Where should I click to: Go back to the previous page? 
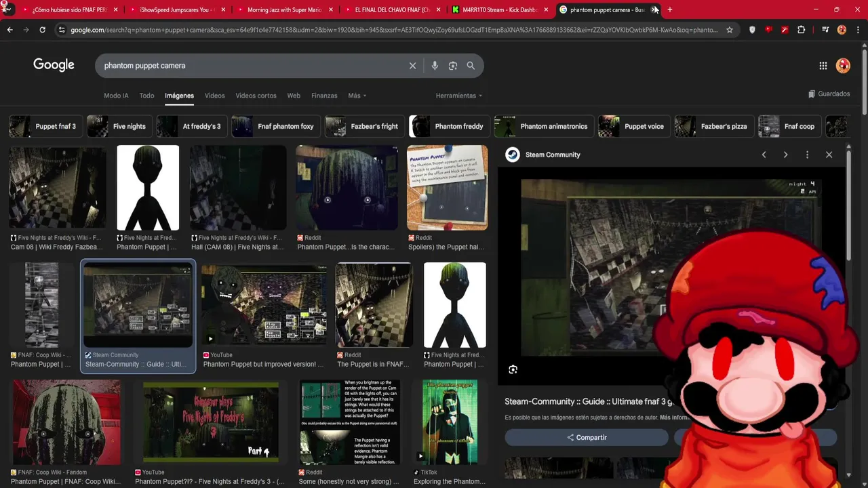(x=9, y=30)
